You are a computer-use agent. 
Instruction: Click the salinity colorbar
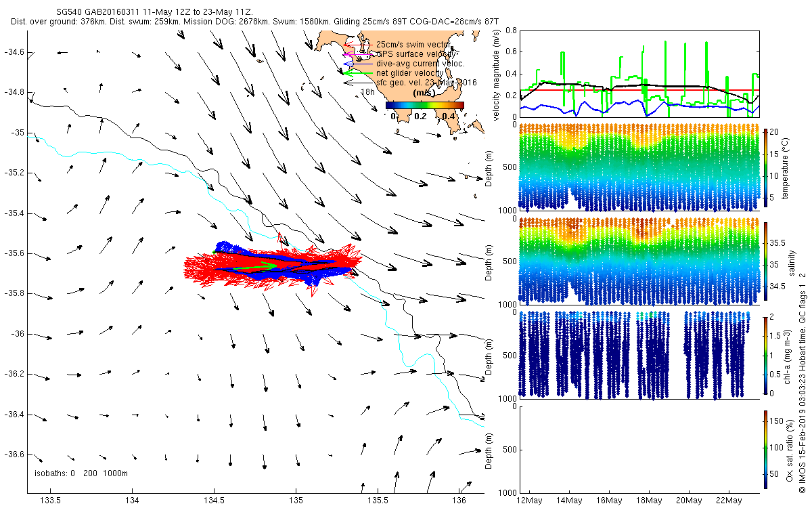tap(765, 260)
